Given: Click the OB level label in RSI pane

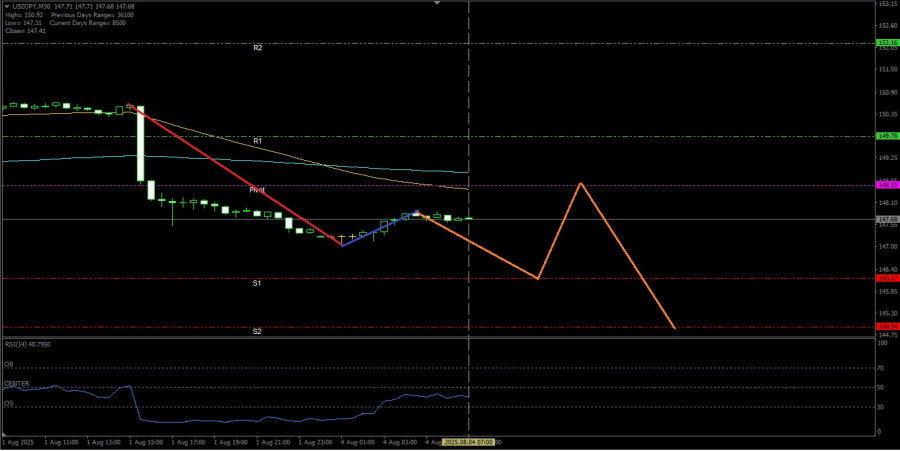Looking at the screenshot, I should (9, 364).
